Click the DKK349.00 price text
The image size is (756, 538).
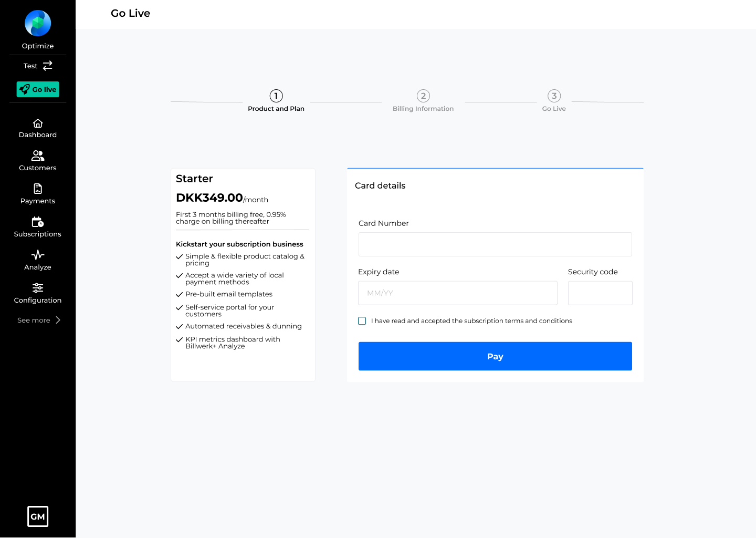209,198
